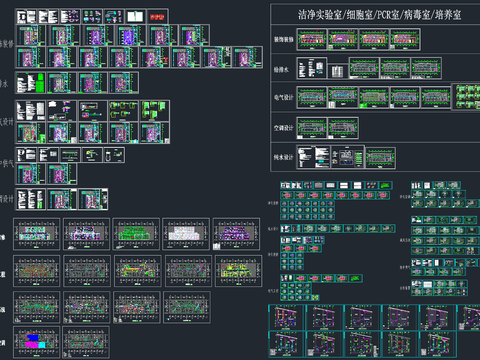Image resolution: width=480 pixels, height=360 pixels.
Task: Select the 给排水 row label
Action: click(281, 70)
